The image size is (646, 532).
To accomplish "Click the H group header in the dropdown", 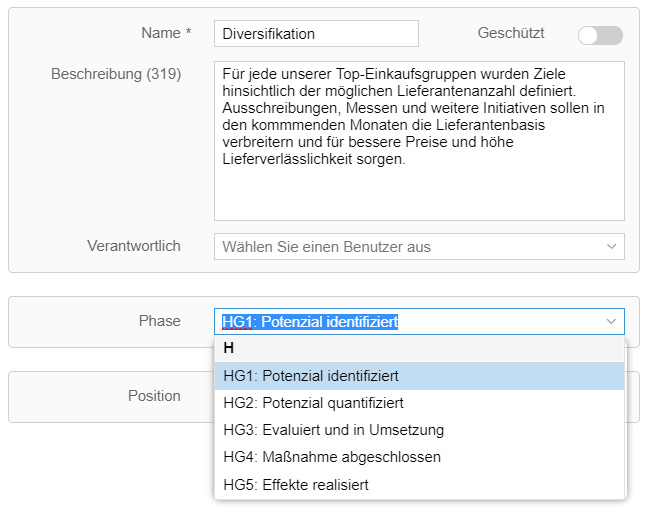I will click(229, 348).
